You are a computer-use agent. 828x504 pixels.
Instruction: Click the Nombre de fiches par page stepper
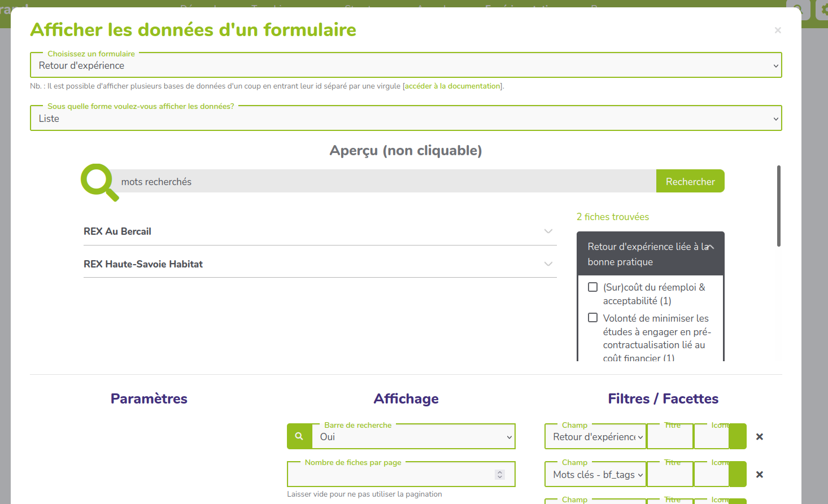point(500,475)
